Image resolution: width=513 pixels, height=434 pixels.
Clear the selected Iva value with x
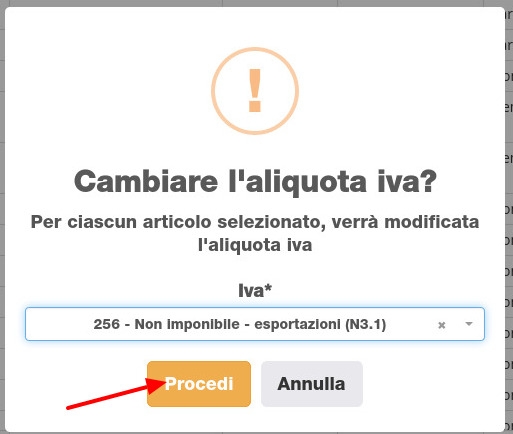click(441, 325)
